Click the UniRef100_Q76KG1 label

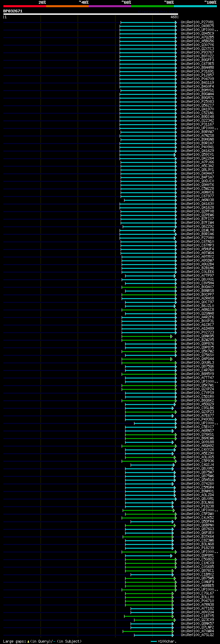pyautogui.click(x=197, y=435)
